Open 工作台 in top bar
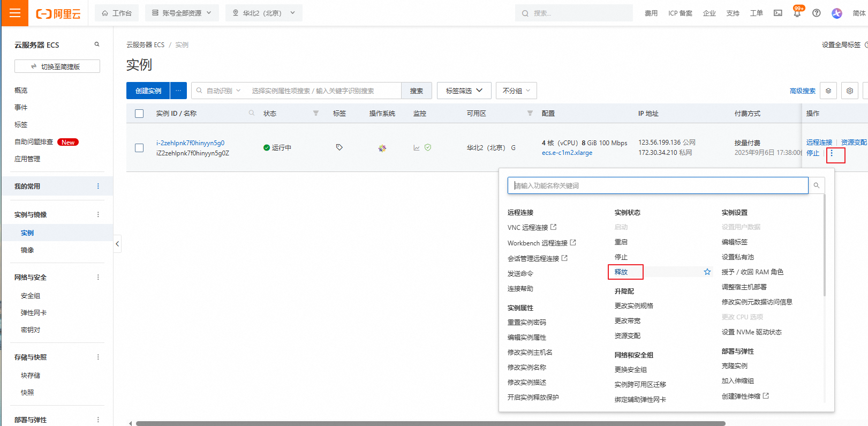Screen dimensions: 868x426 click(x=117, y=13)
